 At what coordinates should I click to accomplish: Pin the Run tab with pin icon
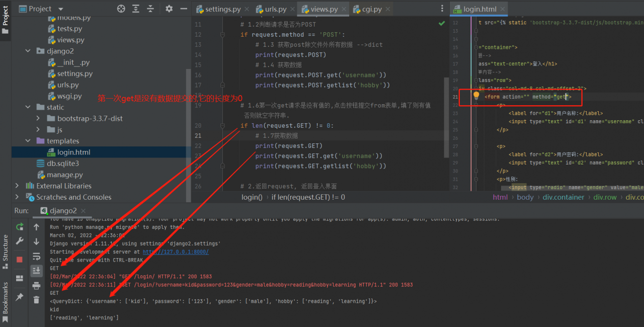[20, 297]
